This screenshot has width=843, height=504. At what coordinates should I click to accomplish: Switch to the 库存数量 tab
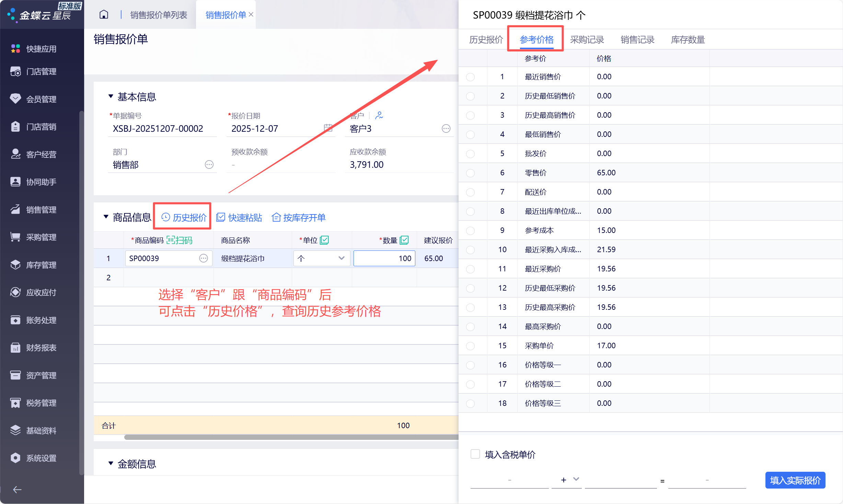pyautogui.click(x=688, y=39)
